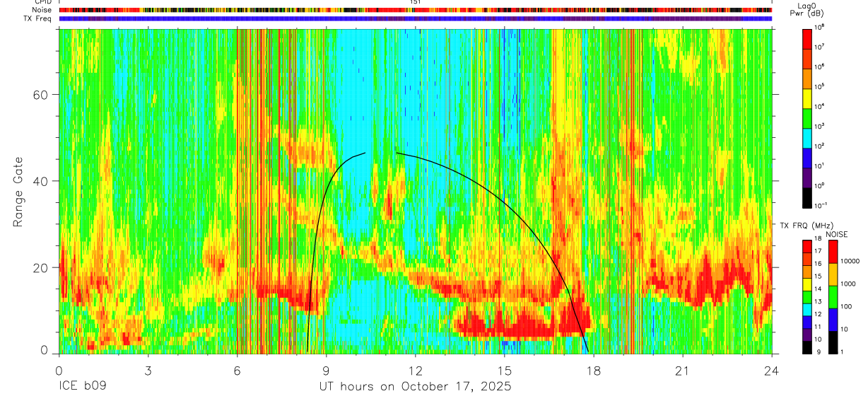Click the red segment of NOISE color bar
This screenshot has height=401, width=868.
[834, 252]
